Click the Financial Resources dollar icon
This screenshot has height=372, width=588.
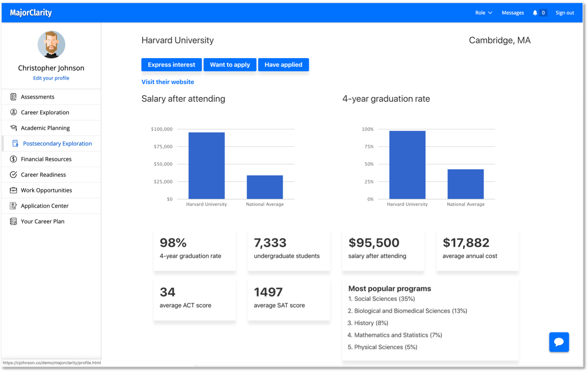coord(14,159)
